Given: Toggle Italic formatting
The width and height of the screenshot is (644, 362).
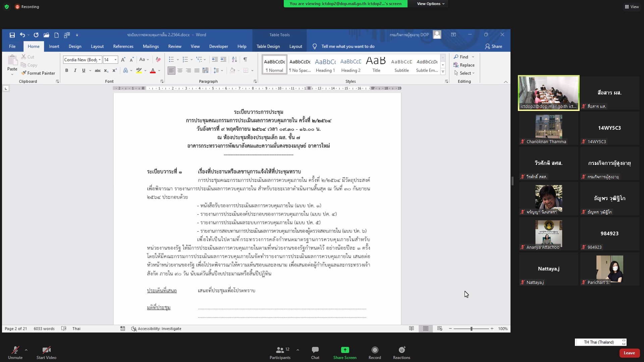Looking at the screenshot, I should click(75, 70).
